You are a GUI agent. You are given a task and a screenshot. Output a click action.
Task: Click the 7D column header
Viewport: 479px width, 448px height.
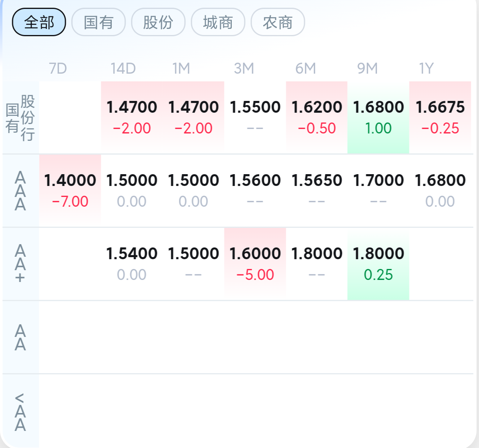58,68
